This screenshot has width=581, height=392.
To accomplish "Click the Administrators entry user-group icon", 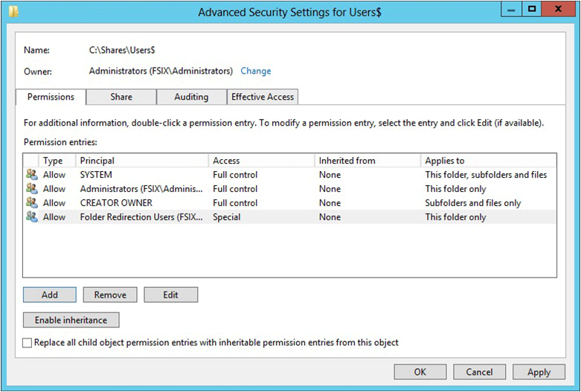I will 32,188.
